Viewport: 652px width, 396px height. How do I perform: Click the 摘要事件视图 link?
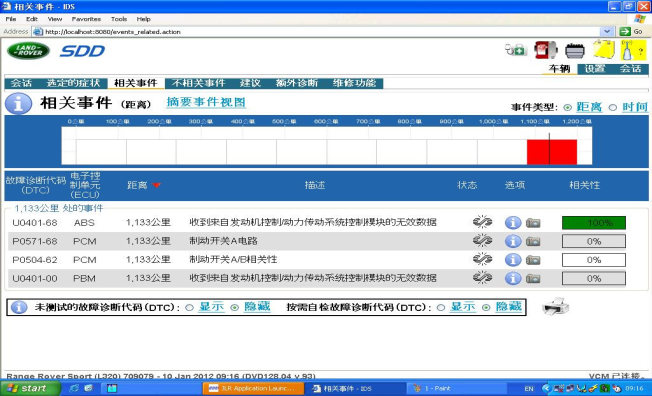point(206,102)
